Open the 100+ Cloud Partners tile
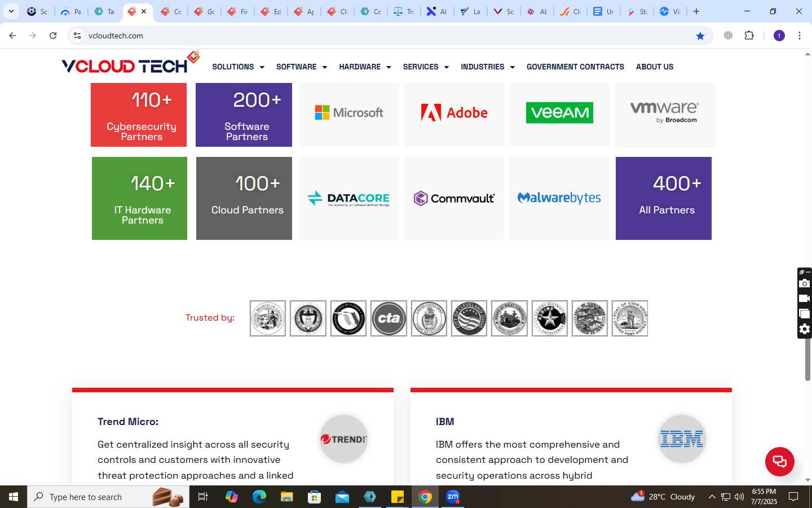The height and width of the screenshot is (508, 812). [244, 198]
